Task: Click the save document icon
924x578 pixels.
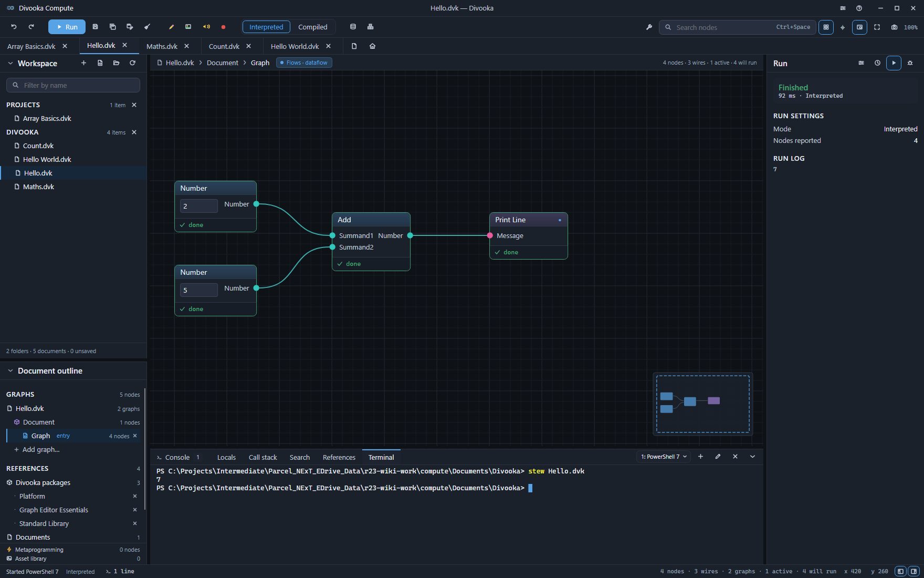Action: pos(95,27)
